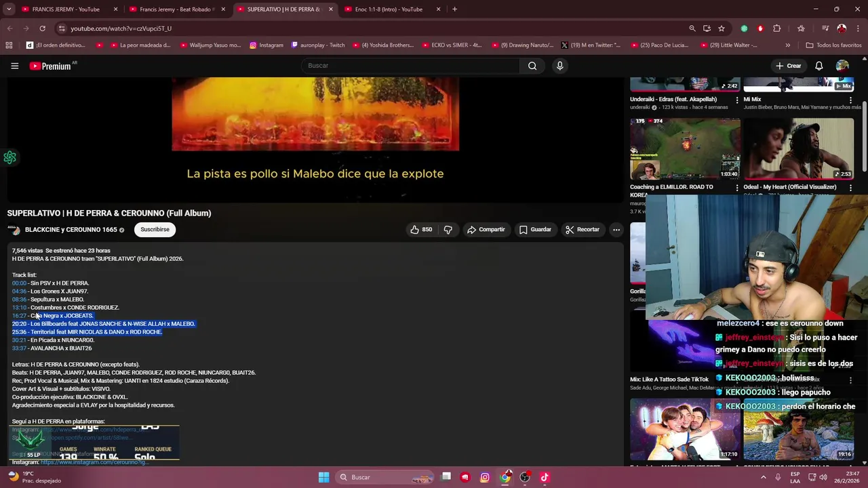Jump to 08:36 Sepultura timestamp
868x488 pixels.
(19, 300)
